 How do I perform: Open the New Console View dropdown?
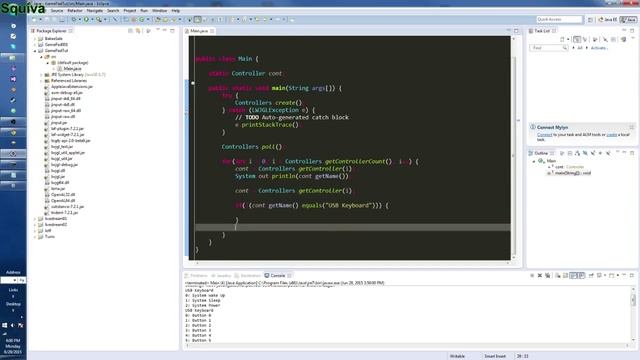click(x=618, y=276)
